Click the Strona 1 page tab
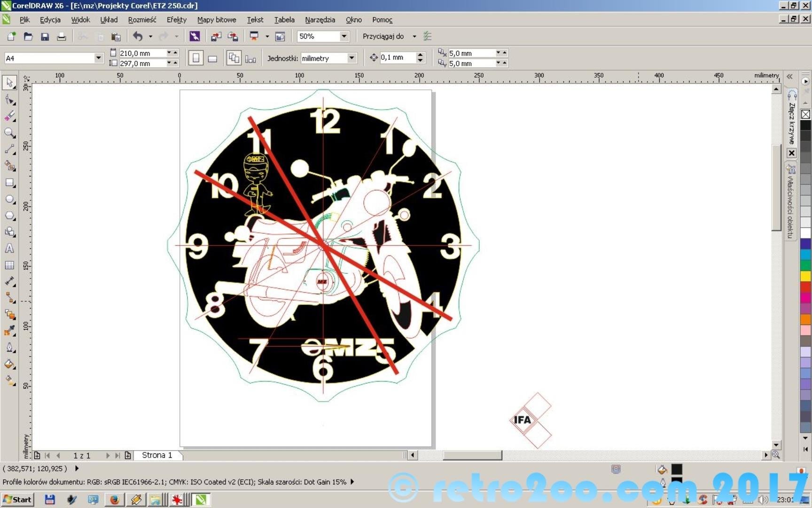 point(157,455)
